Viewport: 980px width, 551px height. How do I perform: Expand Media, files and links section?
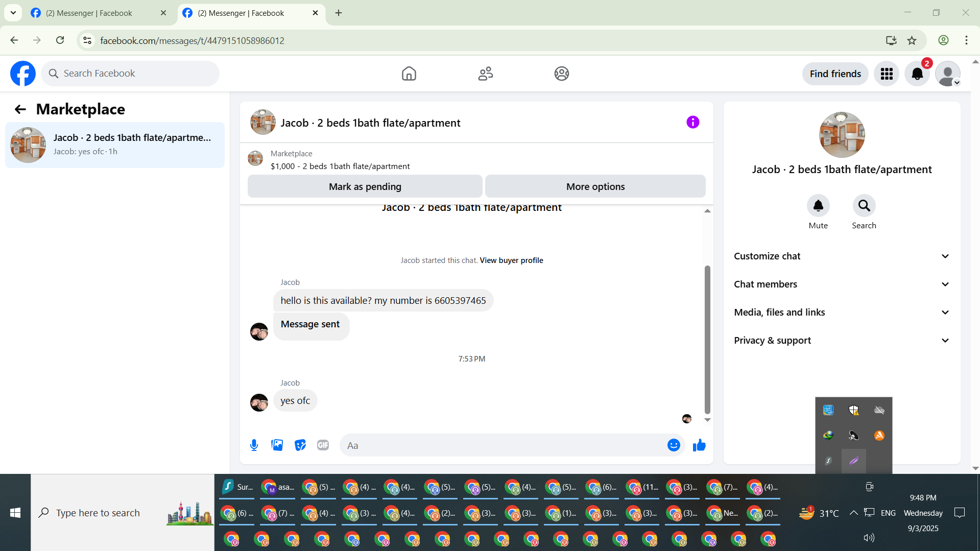842,313
